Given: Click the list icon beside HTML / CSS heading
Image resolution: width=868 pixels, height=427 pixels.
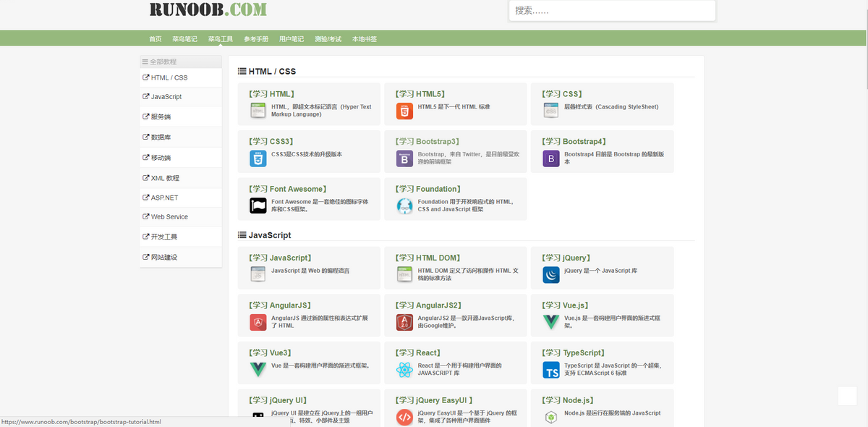Looking at the screenshot, I should [x=242, y=72].
